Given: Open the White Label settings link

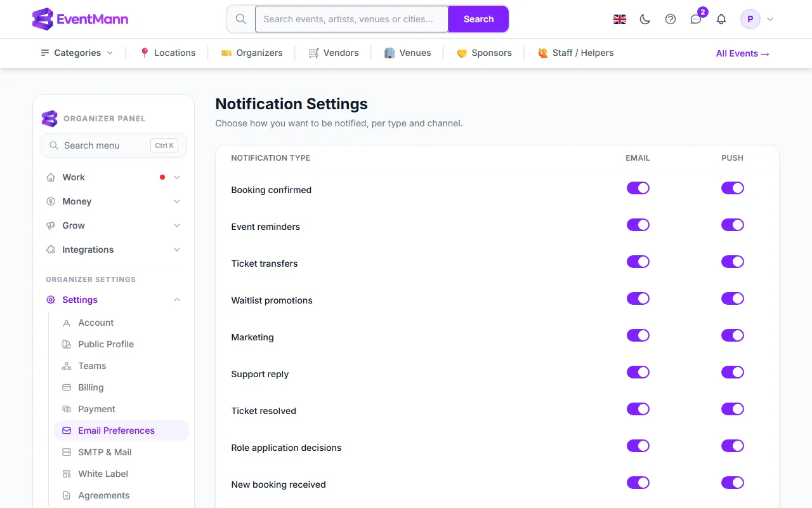Looking at the screenshot, I should point(121,474).
